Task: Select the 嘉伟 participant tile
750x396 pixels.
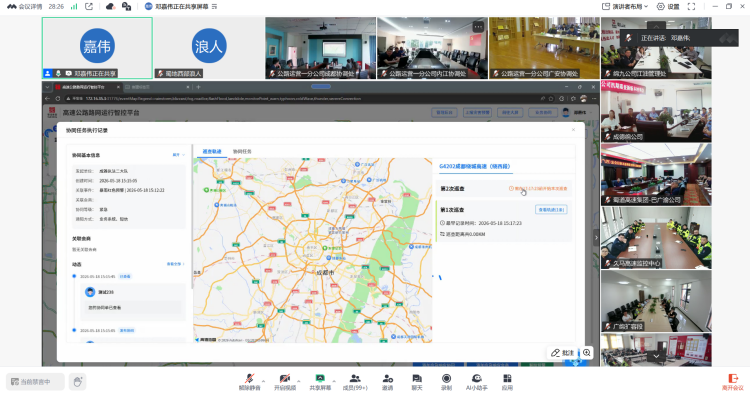Action: pos(97,48)
